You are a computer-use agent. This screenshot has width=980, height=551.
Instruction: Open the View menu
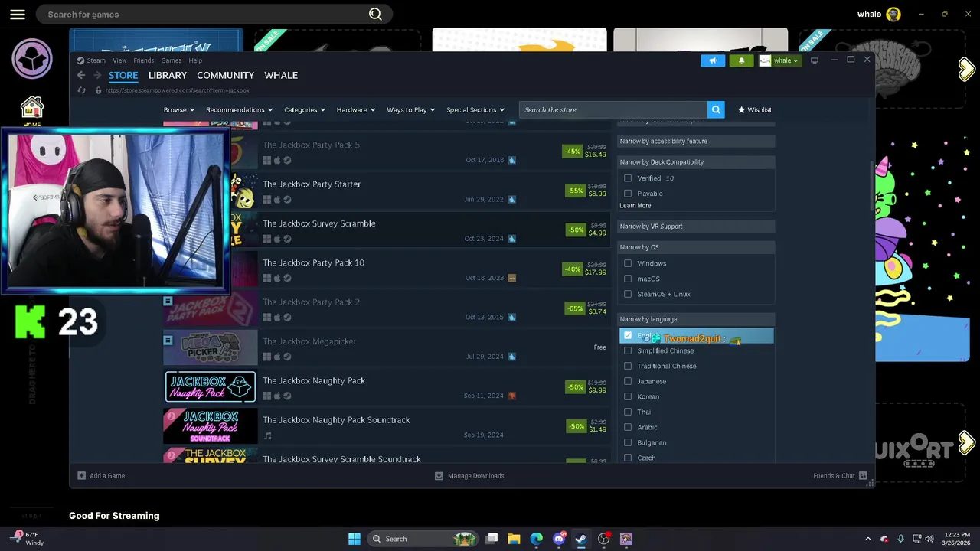[119, 60]
